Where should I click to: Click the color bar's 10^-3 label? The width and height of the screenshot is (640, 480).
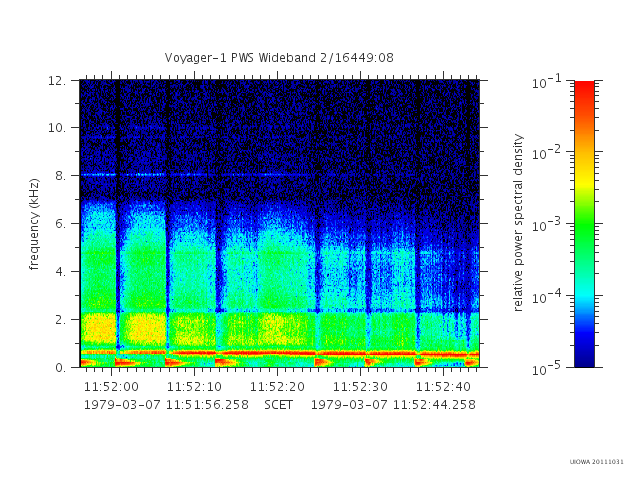[547, 224]
